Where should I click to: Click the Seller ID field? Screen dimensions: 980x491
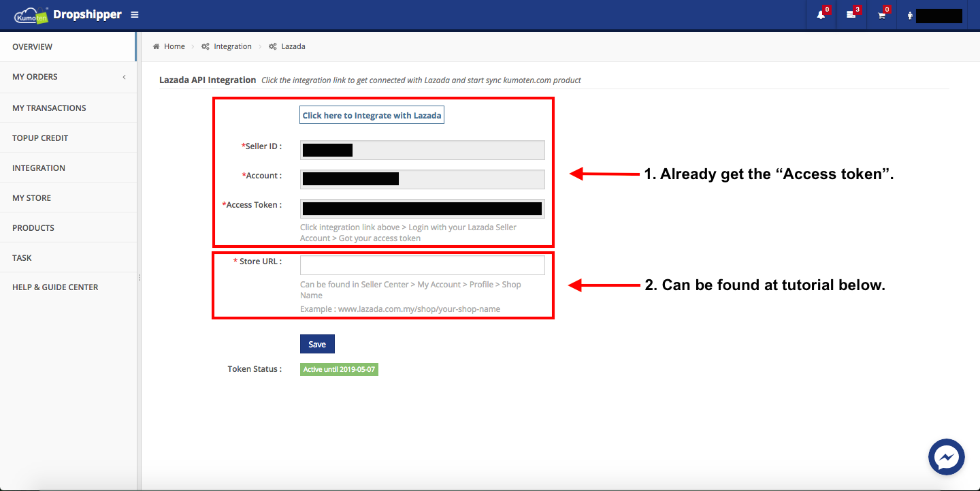coord(422,150)
